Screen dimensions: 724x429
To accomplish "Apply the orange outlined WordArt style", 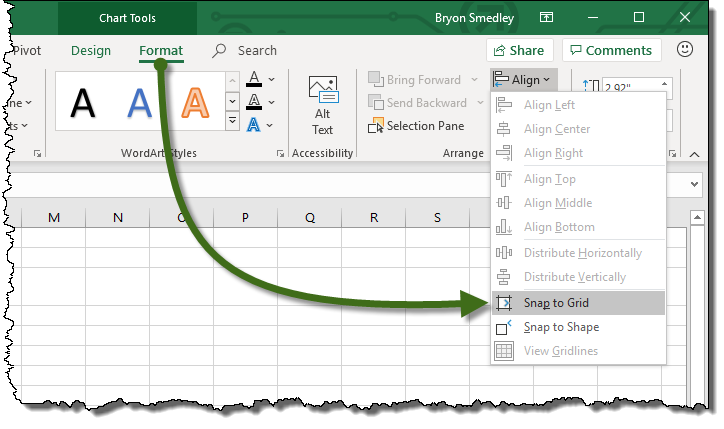I will pos(197,103).
